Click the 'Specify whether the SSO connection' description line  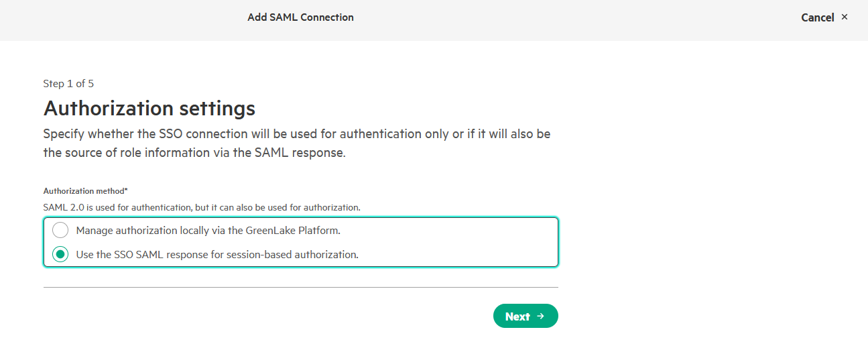(x=296, y=134)
